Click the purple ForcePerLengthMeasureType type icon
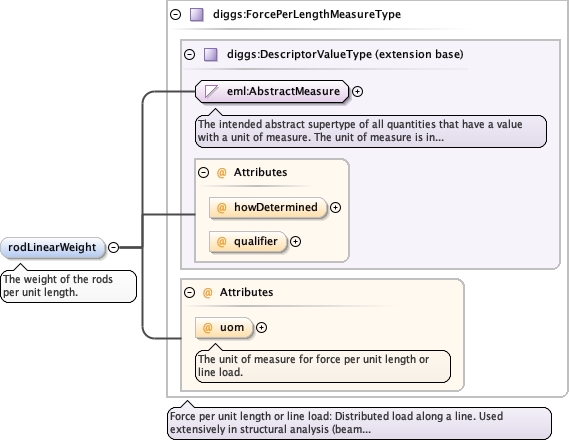This screenshot has height=443, width=570. coord(197,15)
